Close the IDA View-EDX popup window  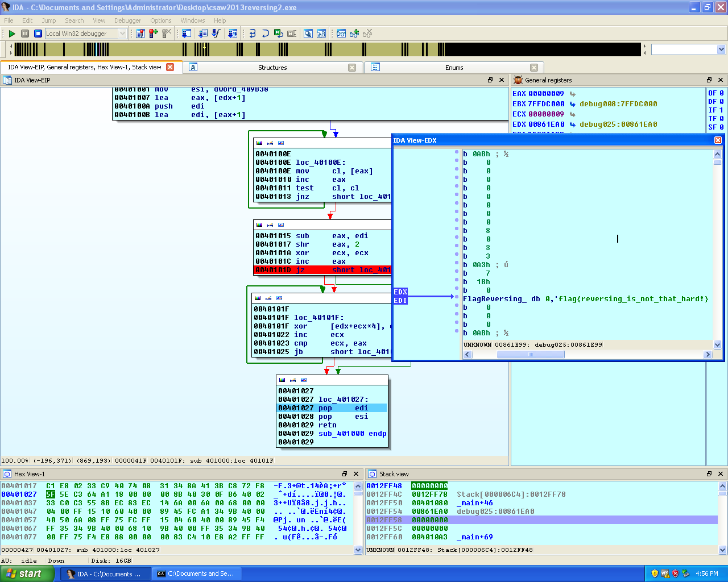click(x=718, y=140)
